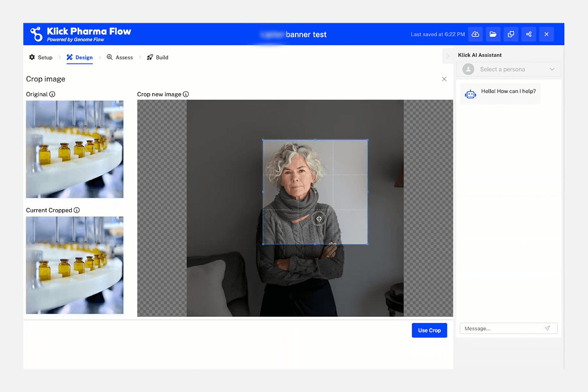Click info icon next to Original

[52, 94]
